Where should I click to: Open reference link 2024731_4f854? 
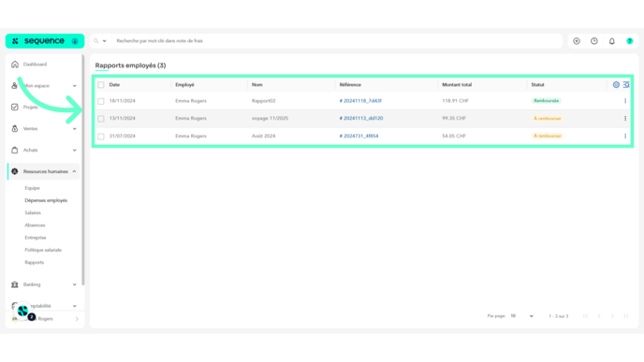(x=359, y=136)
